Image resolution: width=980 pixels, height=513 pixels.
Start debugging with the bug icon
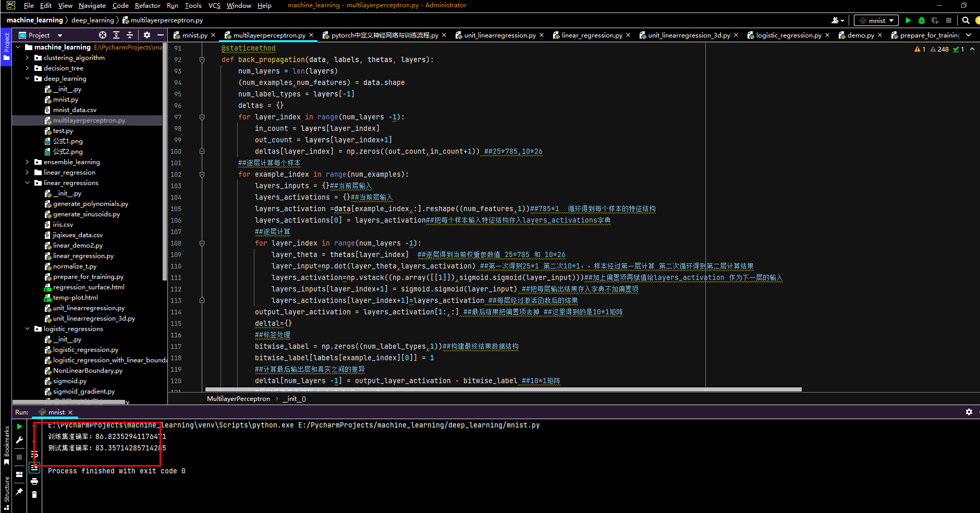922,20
